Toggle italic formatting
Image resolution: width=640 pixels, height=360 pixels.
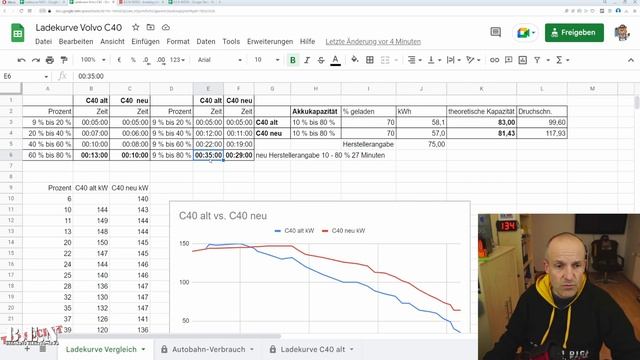click(x=307, y=60)
